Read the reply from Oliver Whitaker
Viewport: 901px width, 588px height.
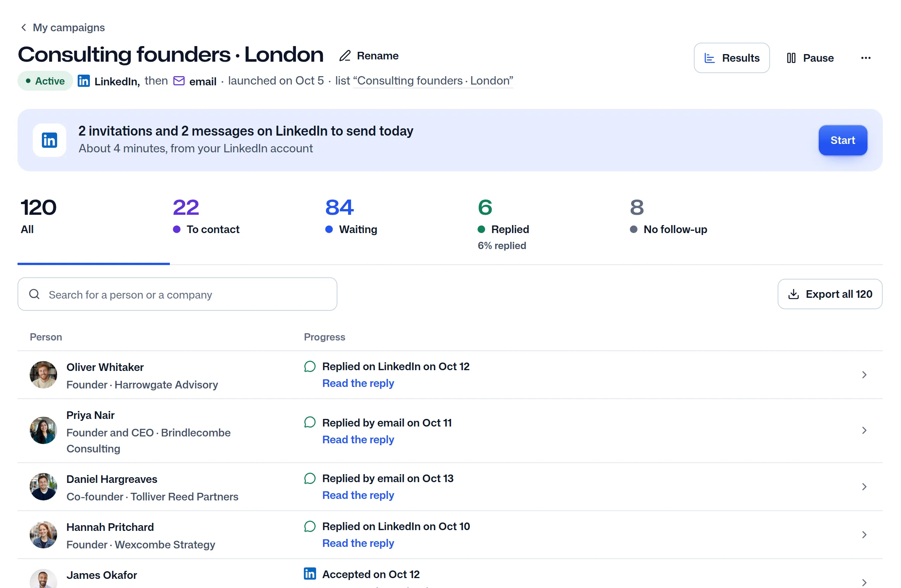pos(358,383)
